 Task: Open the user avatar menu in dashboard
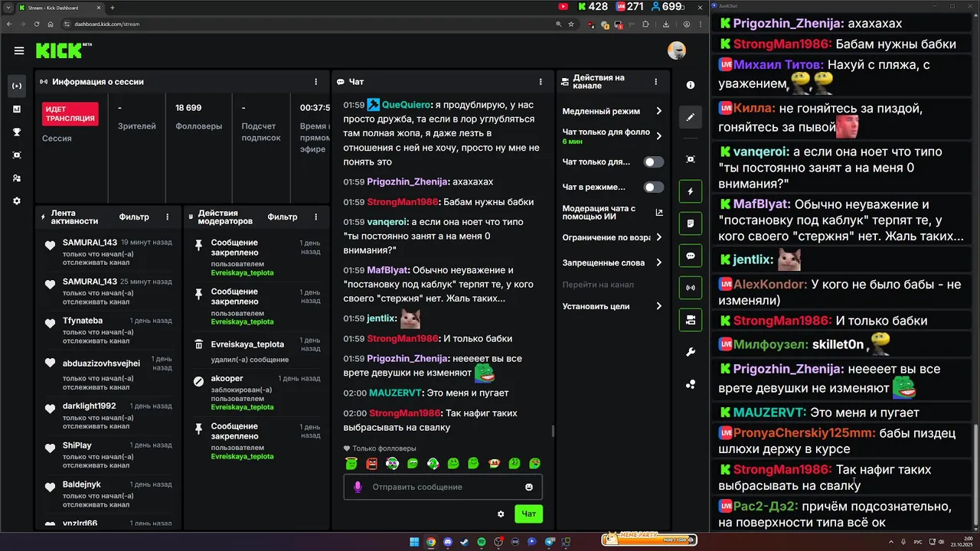(677, 51)
